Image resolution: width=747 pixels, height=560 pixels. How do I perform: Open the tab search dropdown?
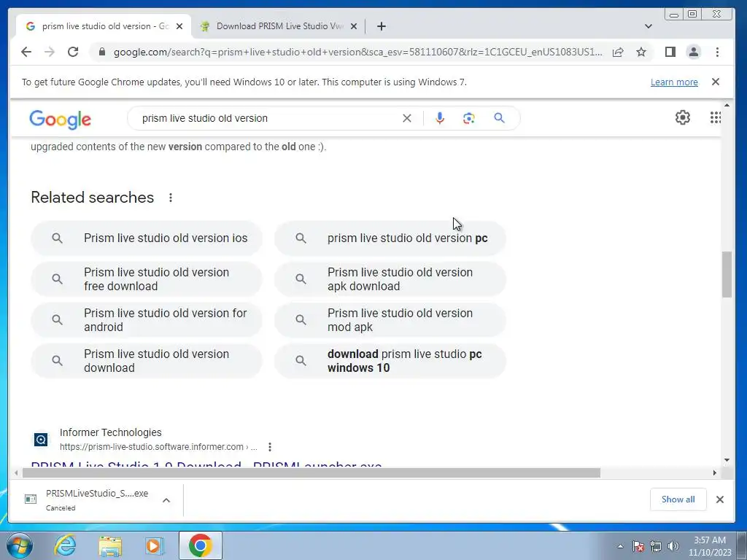(x=648, y=26)
